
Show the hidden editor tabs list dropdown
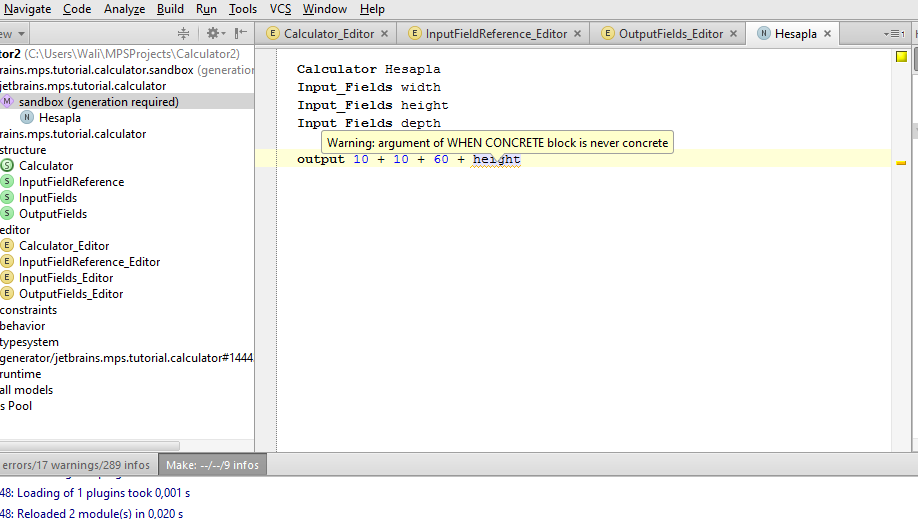(893, 34)
